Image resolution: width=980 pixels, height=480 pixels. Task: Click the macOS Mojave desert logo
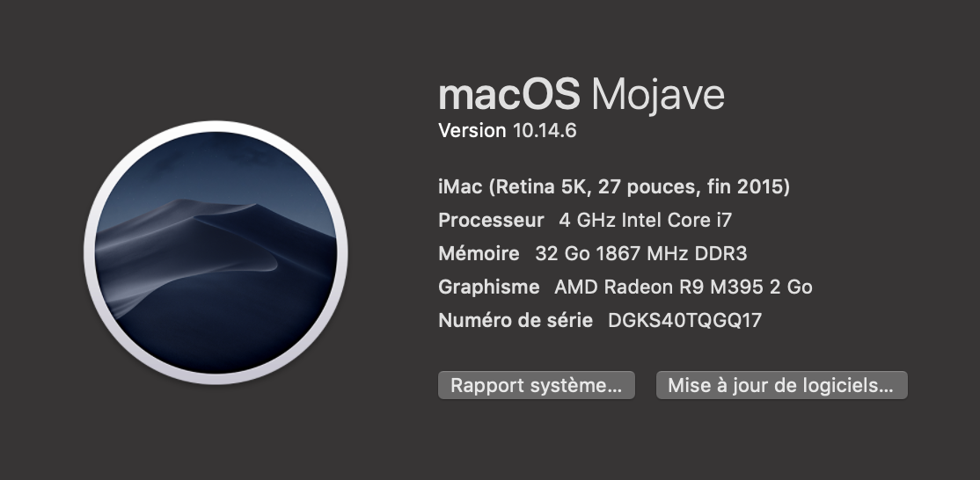pyautogui.click(x=216, y=253)
